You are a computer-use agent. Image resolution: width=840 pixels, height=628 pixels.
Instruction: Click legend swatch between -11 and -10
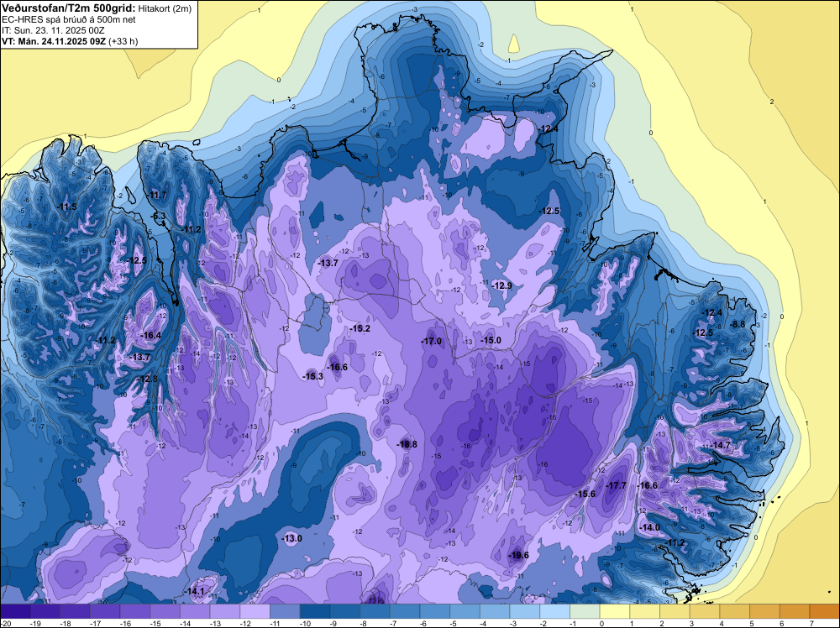pos(285,611)
